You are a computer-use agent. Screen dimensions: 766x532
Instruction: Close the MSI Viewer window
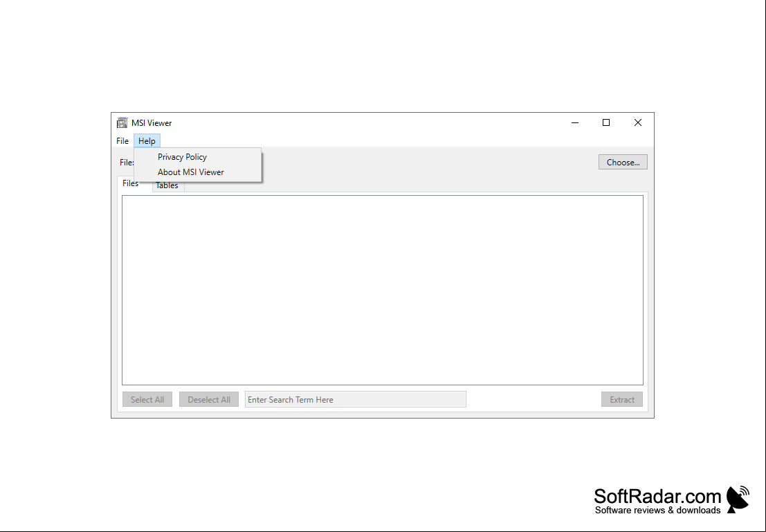coord(637,122)
